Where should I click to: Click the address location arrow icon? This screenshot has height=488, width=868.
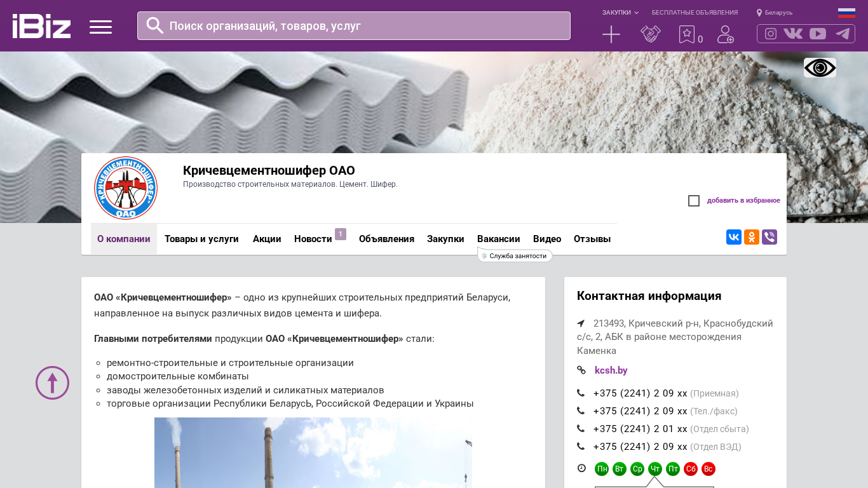pyautogui.click(x=581, y=323)
